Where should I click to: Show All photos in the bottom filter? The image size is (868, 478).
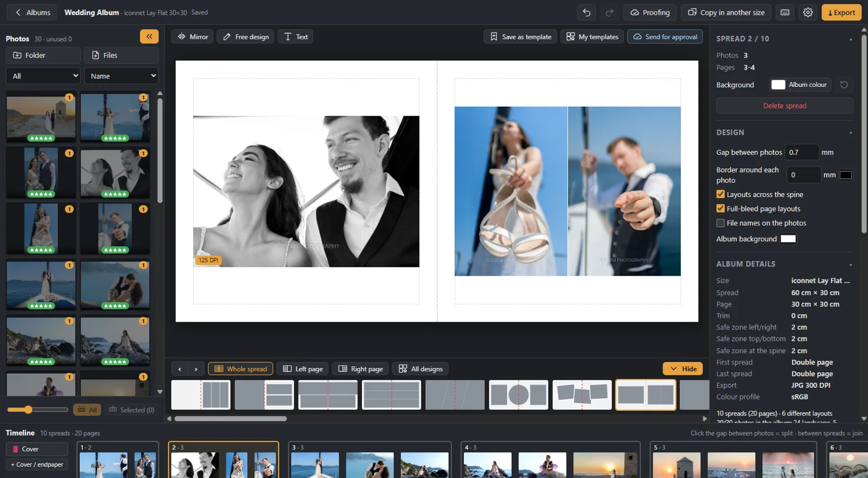87,410
